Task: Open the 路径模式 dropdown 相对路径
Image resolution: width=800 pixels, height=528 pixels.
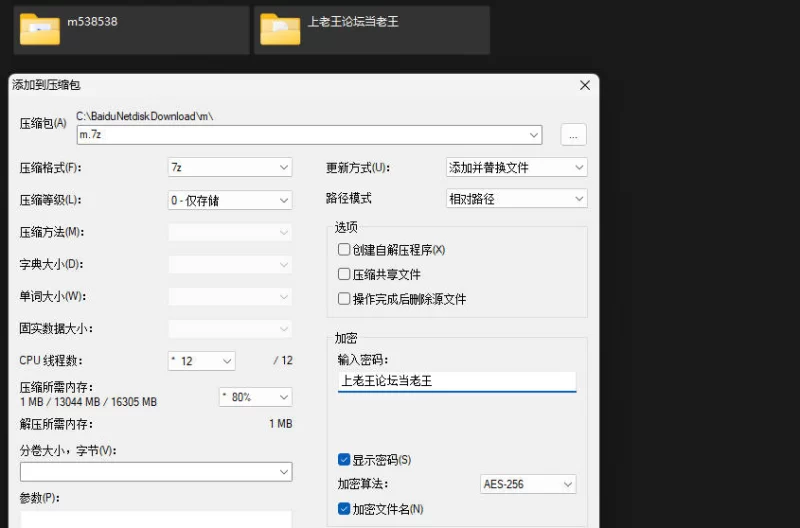Action: [516, 199]
